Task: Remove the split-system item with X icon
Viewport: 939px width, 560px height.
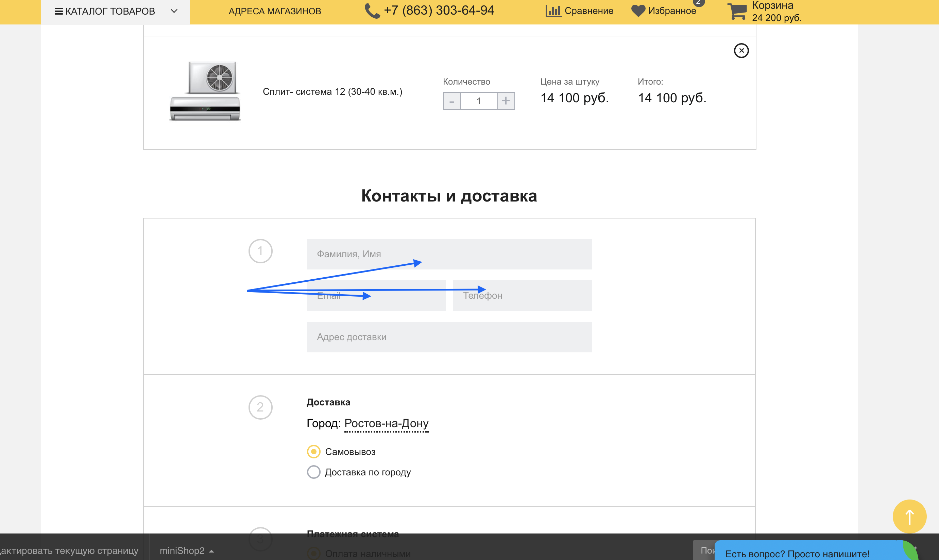Action: click(741, 51)
